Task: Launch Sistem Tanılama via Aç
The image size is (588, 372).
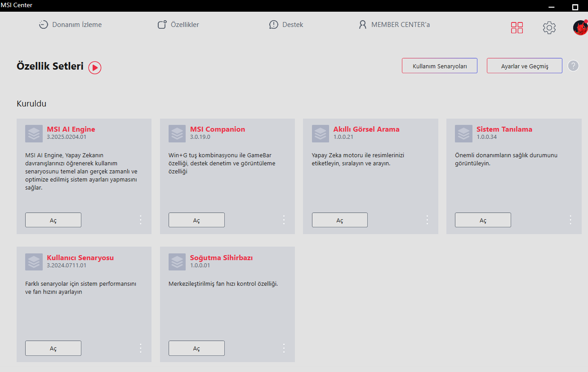Action: click(483, 220)
